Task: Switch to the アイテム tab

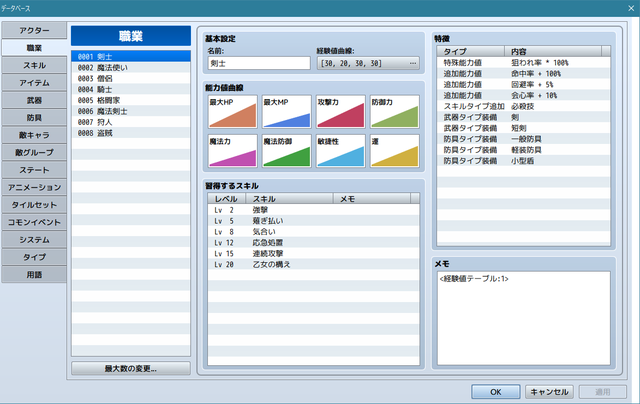Action: (x=34, y=83)
